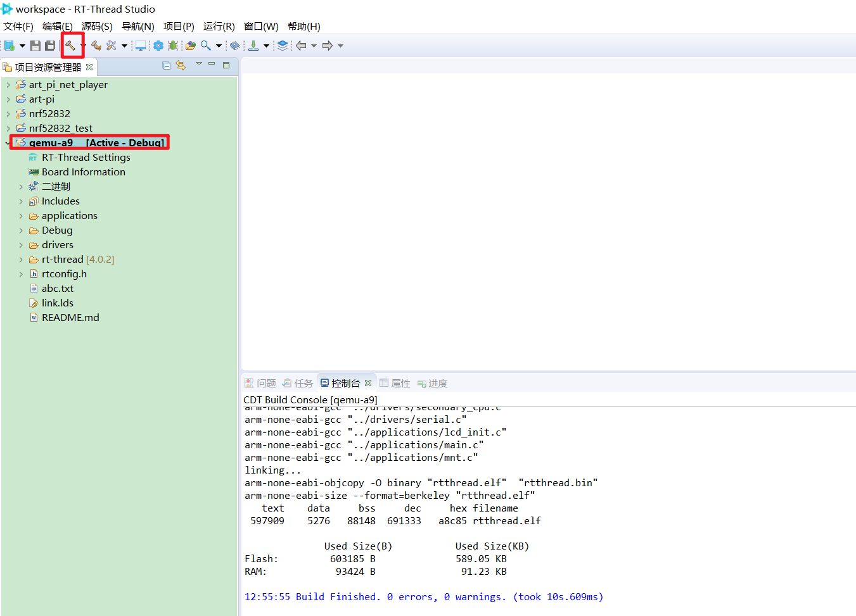
Task: Expand the applications folder
Action: [21, 216]
